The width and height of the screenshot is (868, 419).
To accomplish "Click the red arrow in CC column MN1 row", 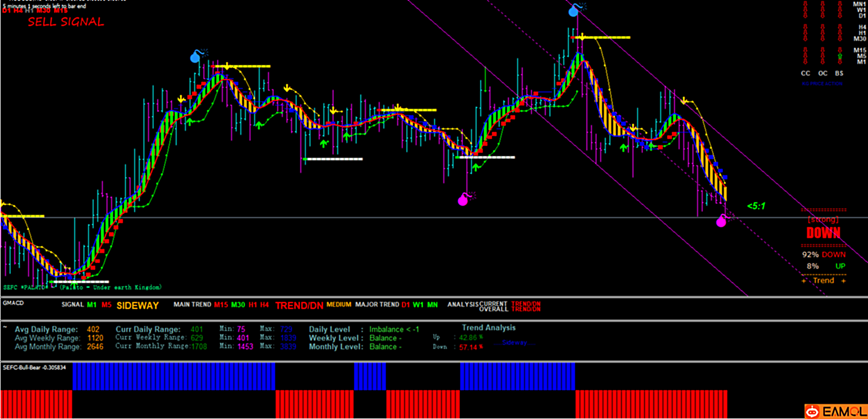I will [806, 5].
